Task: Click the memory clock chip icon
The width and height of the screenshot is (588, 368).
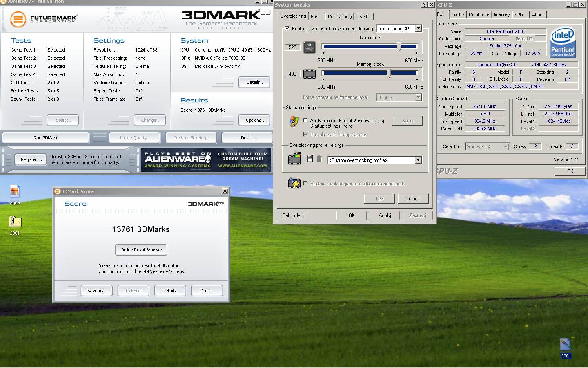Action: [310, 74]
